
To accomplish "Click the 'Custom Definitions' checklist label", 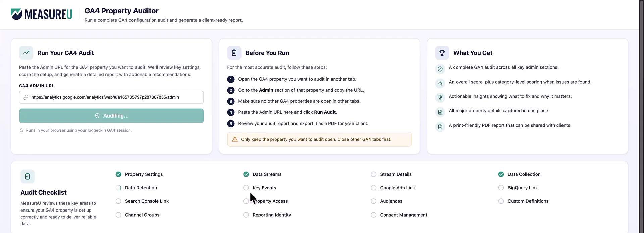I will tap(528, 201).
